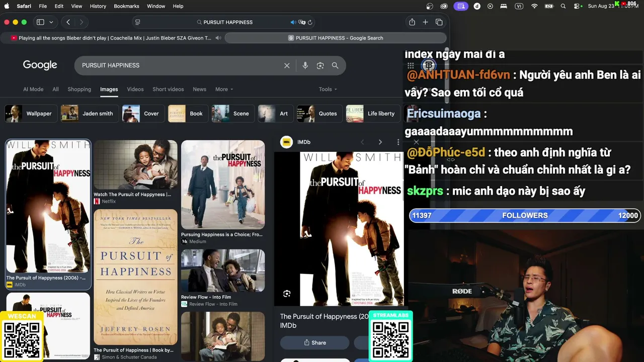Open the Short videos tab

[168, 89]
